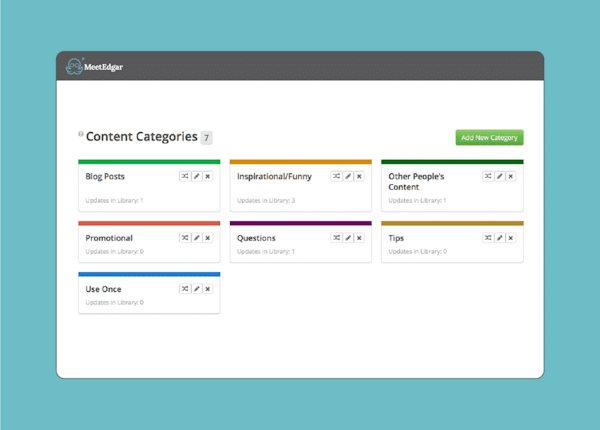Delete the Use Once category
Screen dimensions: 600x430
pos(208,288)
